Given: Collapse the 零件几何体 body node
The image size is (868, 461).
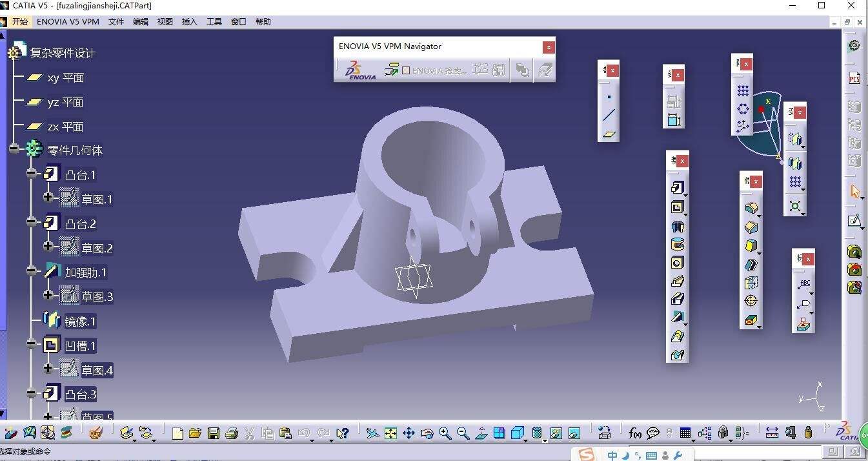Looking at the screenshot, I should [15, 149].
